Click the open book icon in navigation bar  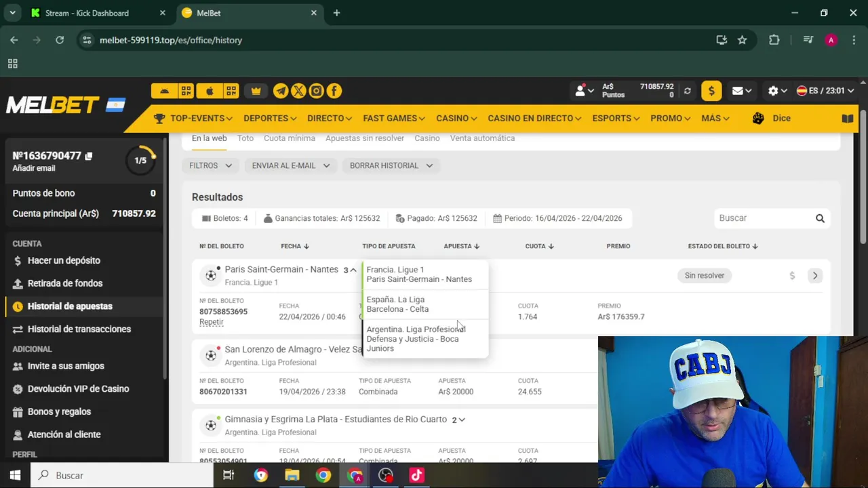[x=848, y=118]
